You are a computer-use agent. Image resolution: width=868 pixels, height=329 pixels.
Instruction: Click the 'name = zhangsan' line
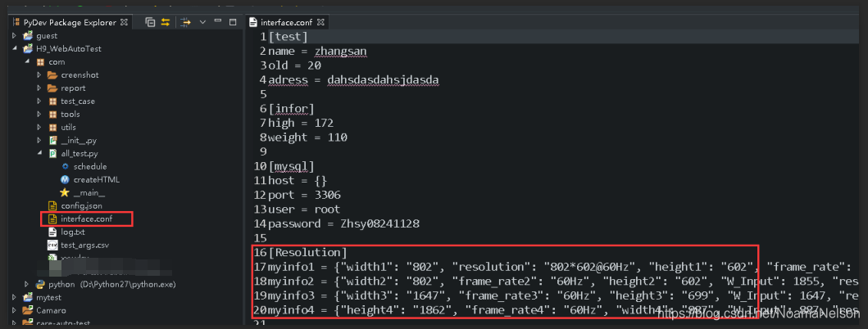pos(317,51)
